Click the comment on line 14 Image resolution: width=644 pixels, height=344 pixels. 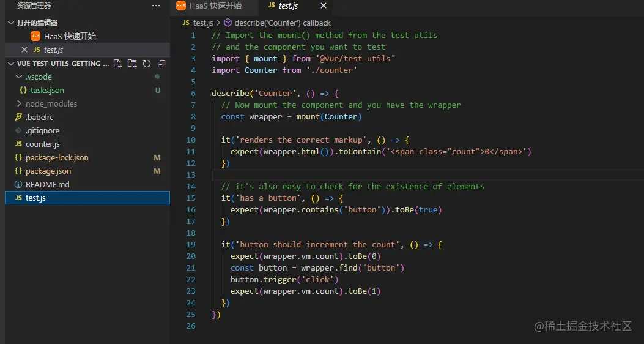point(353,187)
